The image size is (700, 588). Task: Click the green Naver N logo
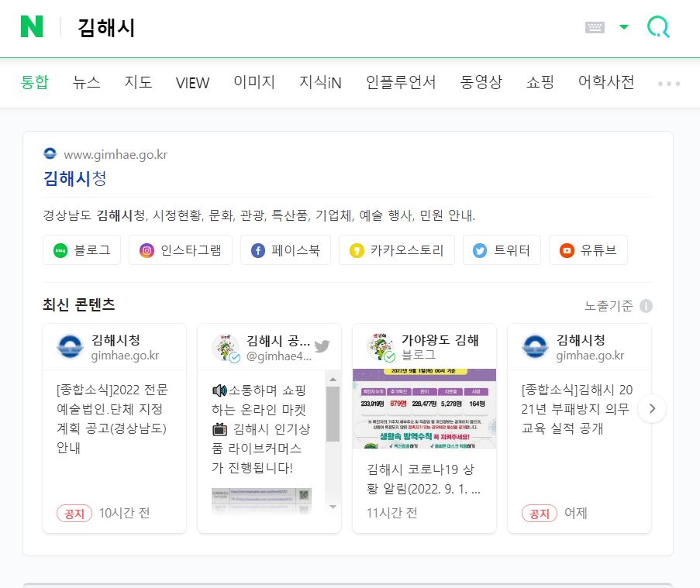tap(32, 26)
